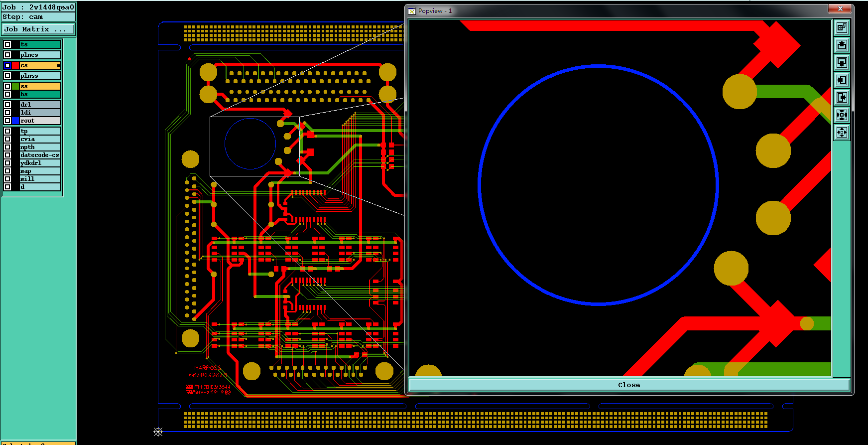The image size is (868, 445).
Task: Toggle the ldi layer display checkbox
Action: (x=7, y=113)
